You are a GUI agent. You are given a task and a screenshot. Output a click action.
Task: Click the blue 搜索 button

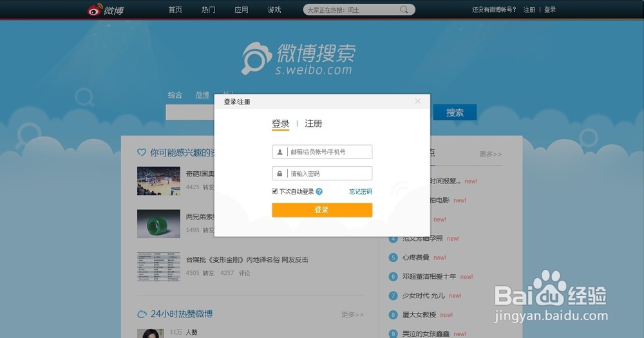pos(455,112)
